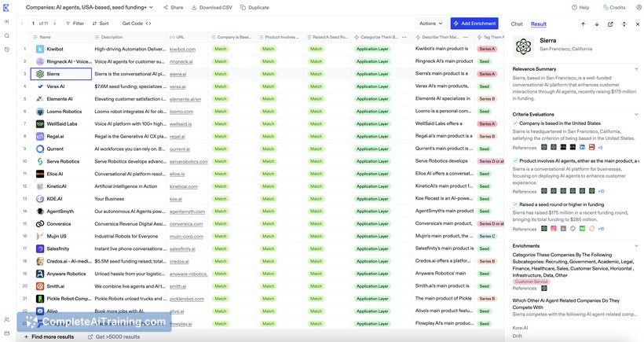This screenshot has height=342, width=644.
Task: Navigate to previous result with up arrow
Action: tap(583, 24)
